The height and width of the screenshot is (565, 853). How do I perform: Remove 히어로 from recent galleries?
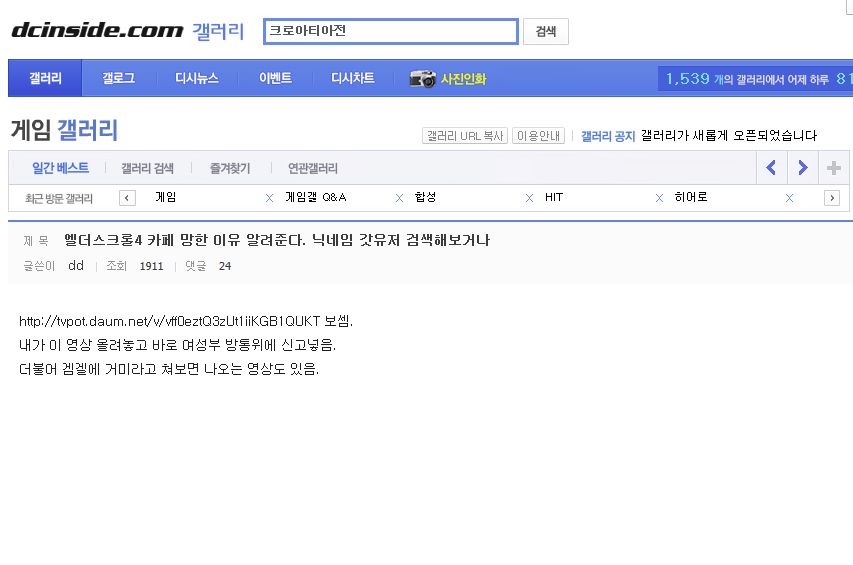[x=789, y=198]
